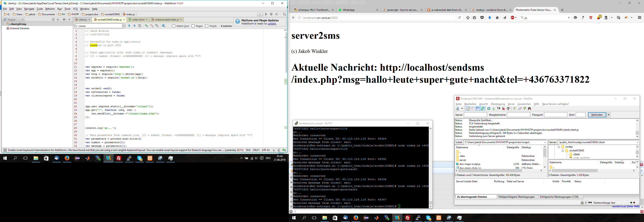Enable the Match Case checkbox
This screenshot has height=222, width=644.
pyautogui.click(x=174, y=26)
